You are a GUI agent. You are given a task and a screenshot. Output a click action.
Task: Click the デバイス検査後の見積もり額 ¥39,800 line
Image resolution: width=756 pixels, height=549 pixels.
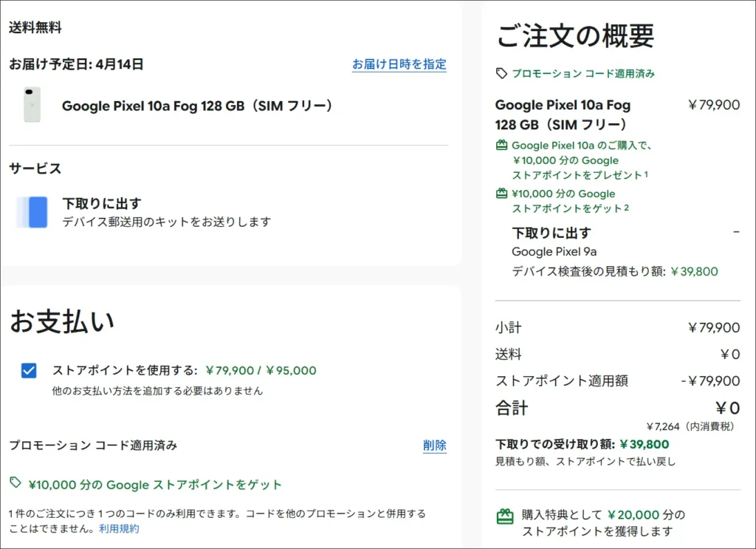tap(614, 272)
